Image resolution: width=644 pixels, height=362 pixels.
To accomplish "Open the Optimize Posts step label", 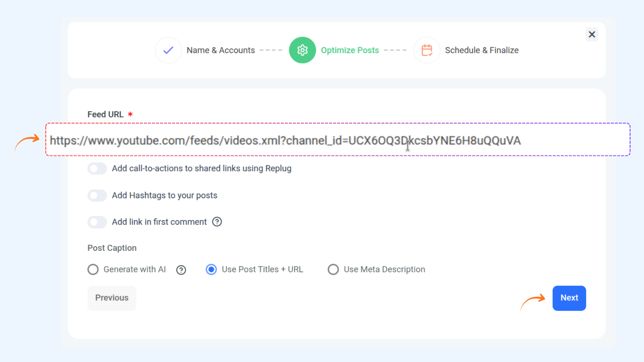I will coord(350,50).
